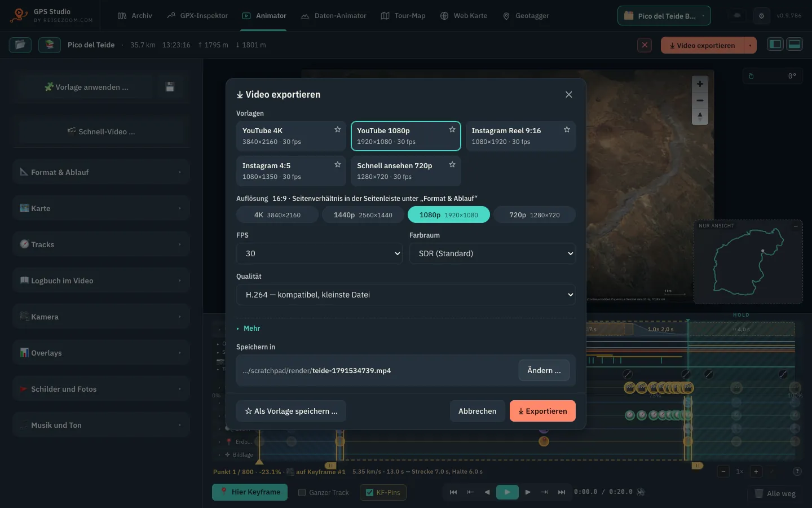The height and width of the screenshot is (508, 812).
Task: Open the Pico del Teide project dropdown
Action: click(x=664, y=16)
